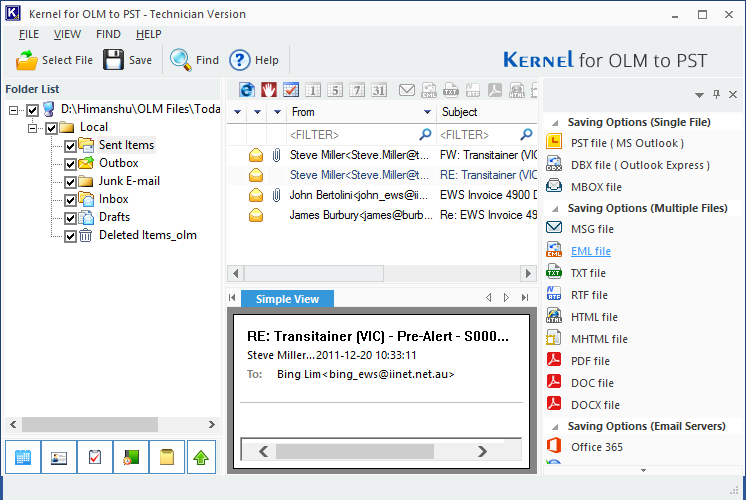Click the grey EML toolbar icon
746x500 pixels.
coord(429,89)
